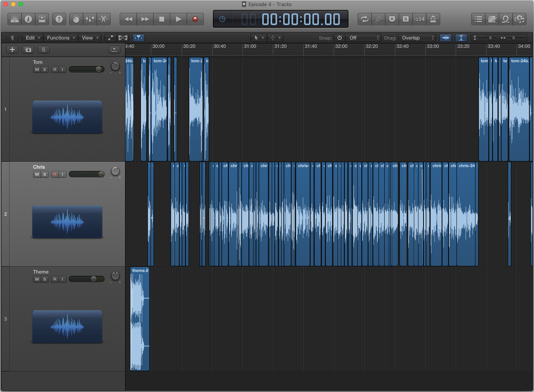Click the Fast Forward transport button

(x=145, y=19)
